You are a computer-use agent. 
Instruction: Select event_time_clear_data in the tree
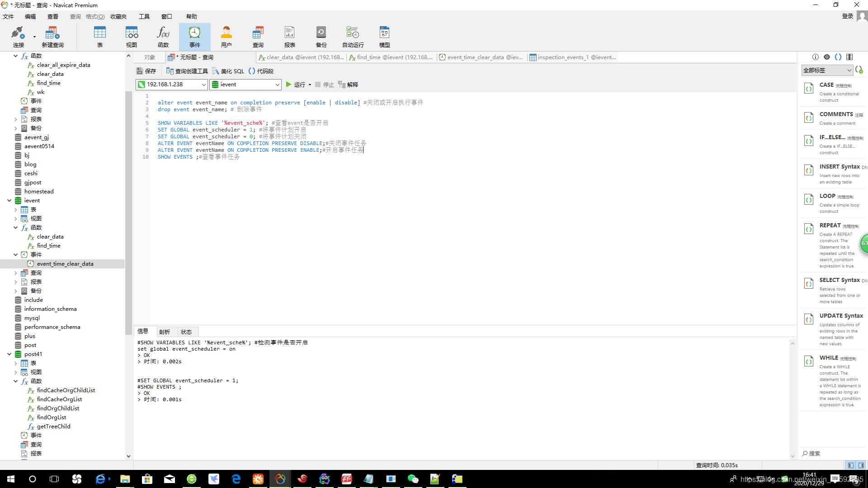pyautogui.click(x=65, y=264)
